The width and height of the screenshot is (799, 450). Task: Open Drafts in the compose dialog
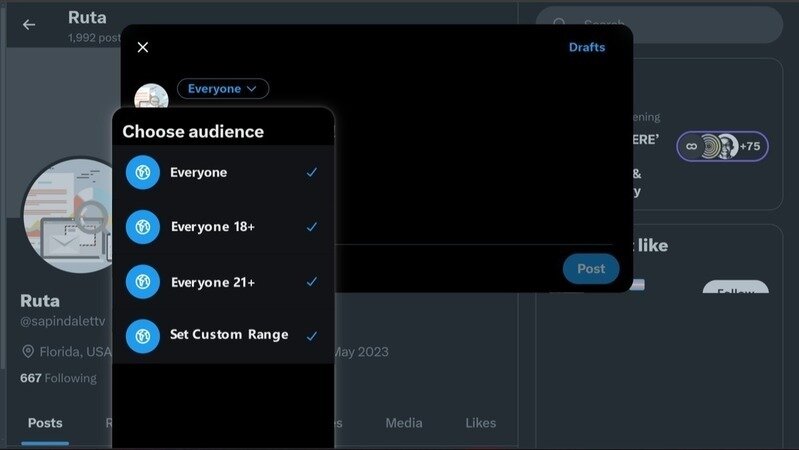[x=587, y=47]
